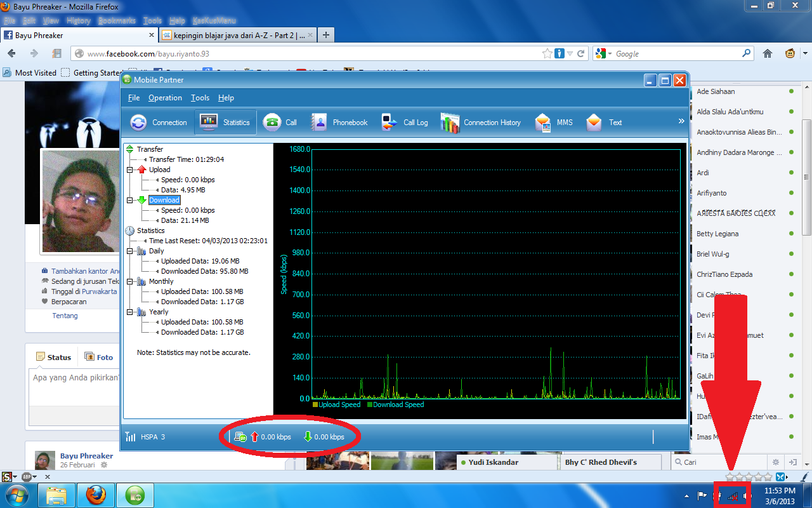Select the Transfer tree item
This screenshot has height=508, width=812.
tap(150, 149)
